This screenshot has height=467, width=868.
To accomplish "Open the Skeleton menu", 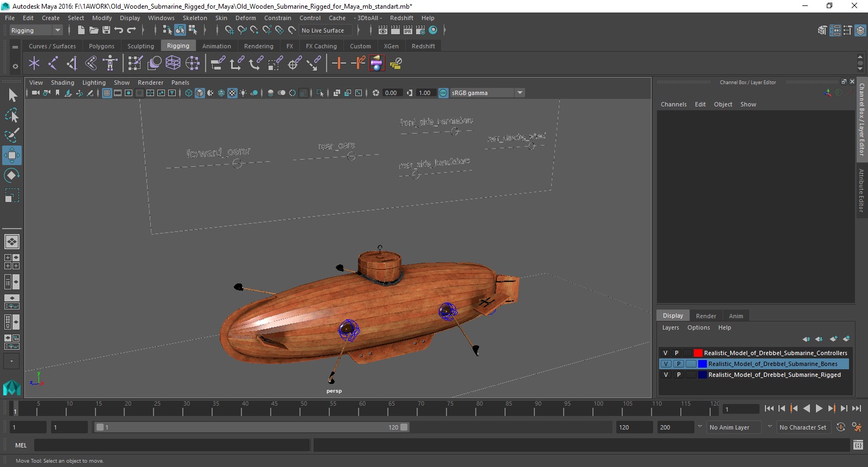I will (195, 18).
